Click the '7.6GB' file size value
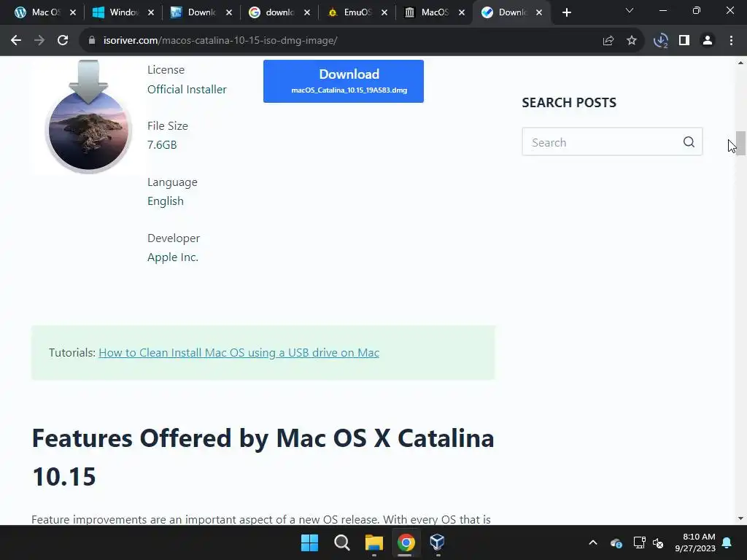 pyautogui.click(x=162, y=145)
